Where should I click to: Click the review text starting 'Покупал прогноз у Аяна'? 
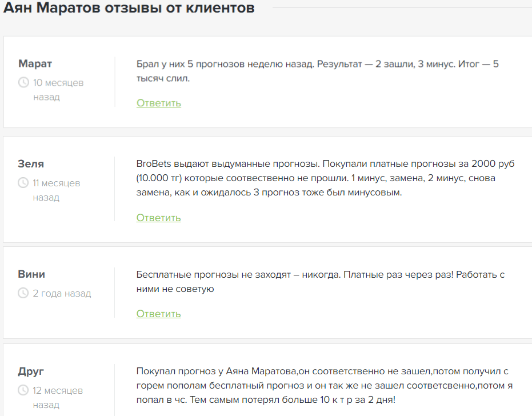pos(325,386)
